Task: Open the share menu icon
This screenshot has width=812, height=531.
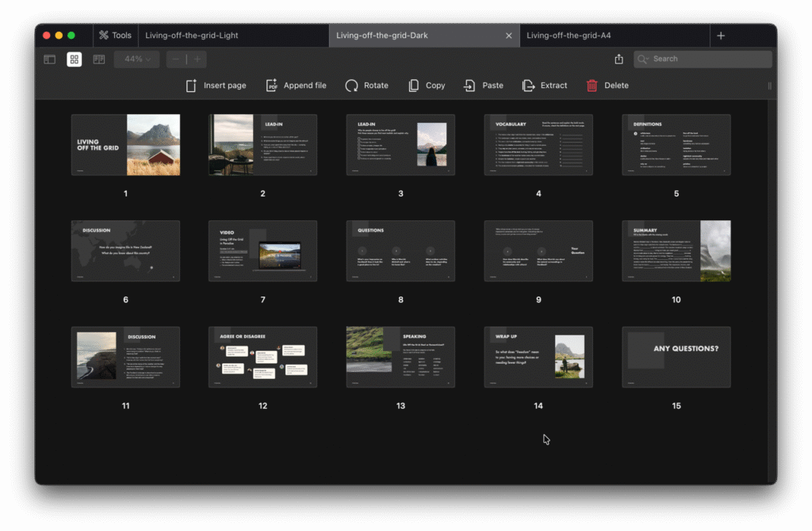Action: tap(619, 59)
